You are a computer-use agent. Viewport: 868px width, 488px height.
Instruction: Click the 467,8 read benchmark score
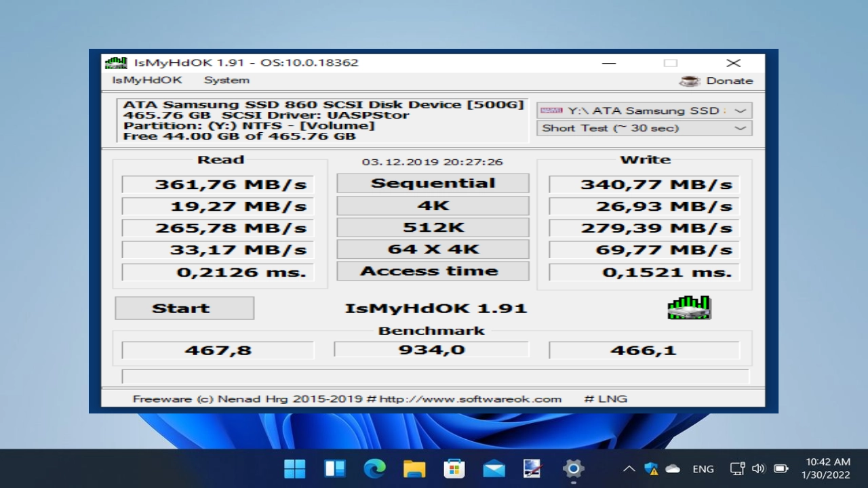(x=218, y=350)
